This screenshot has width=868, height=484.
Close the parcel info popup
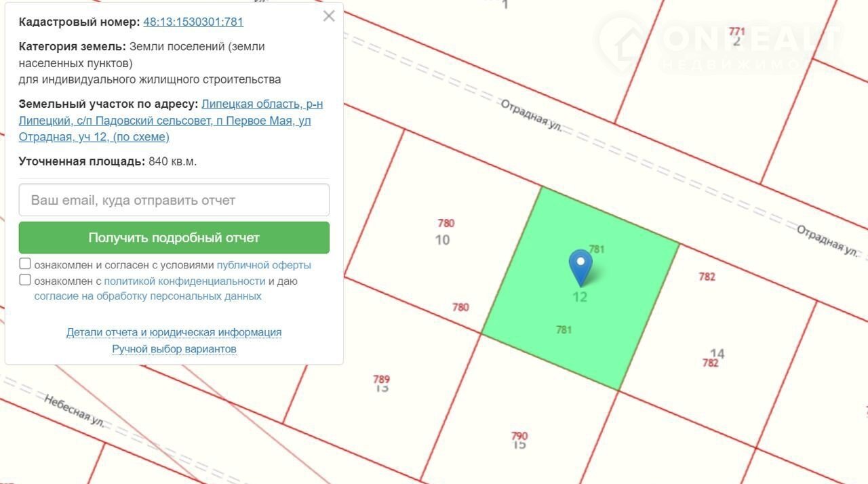(x=329, y=16)
